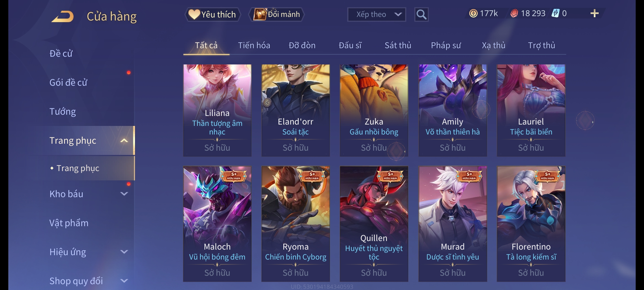The image size is (644, 290).
Task: Collapse the Trang phục sidebar section
Action: [x=124, y=140]
